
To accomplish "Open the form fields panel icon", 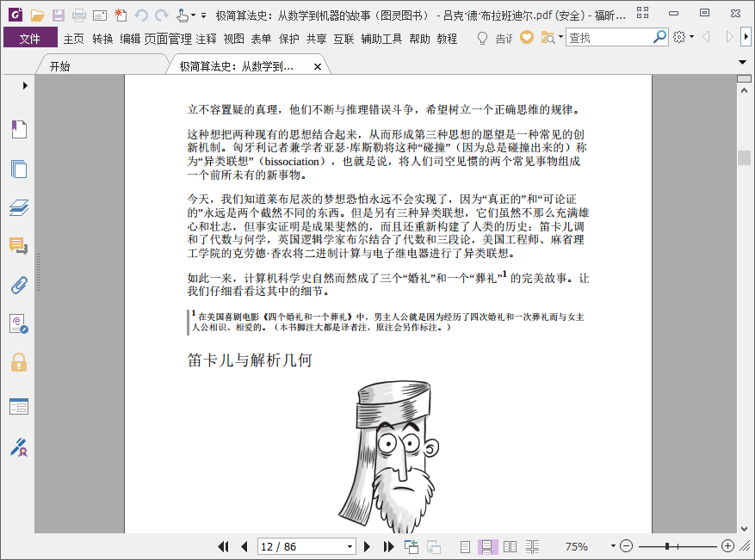I will pyautogui.click(x=19, y=406).
